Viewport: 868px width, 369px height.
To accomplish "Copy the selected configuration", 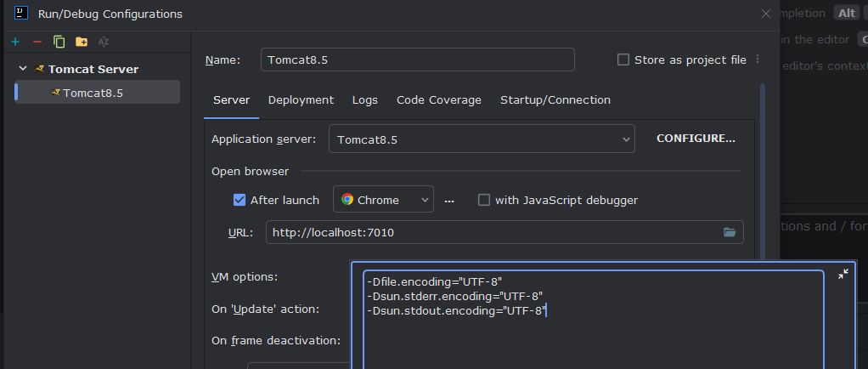I will coord(59,42).
